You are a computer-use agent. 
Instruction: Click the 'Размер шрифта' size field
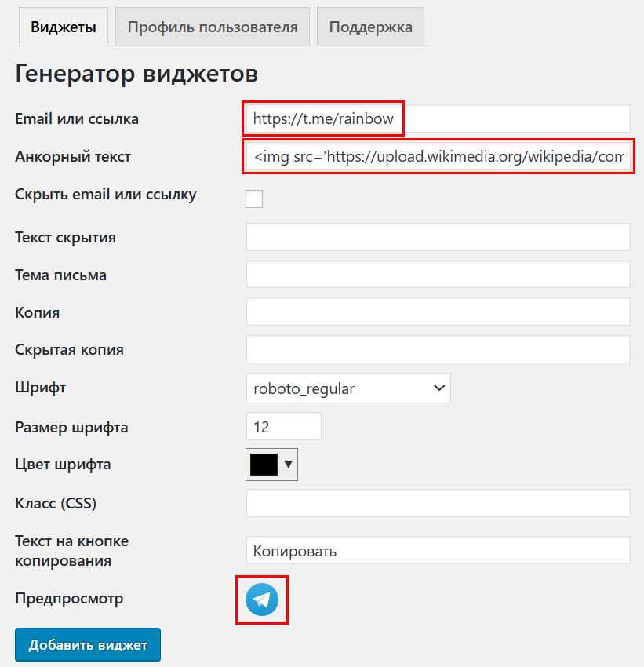(283, 427)
